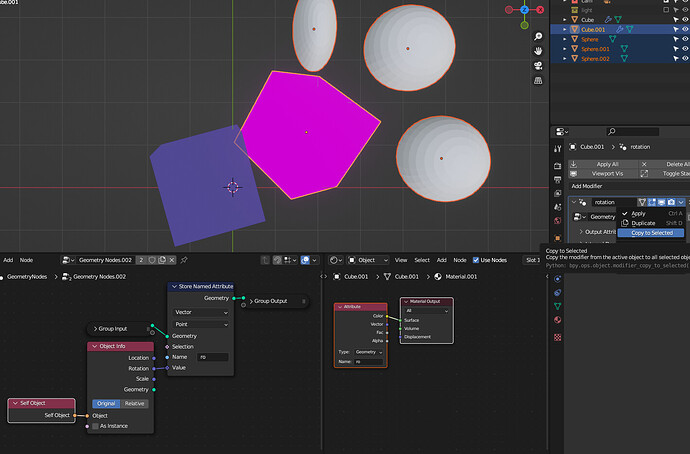Hide Cube.001 in viewport via eye icon
The height and width of the screenshot is (454, 690).
point(685,29)
